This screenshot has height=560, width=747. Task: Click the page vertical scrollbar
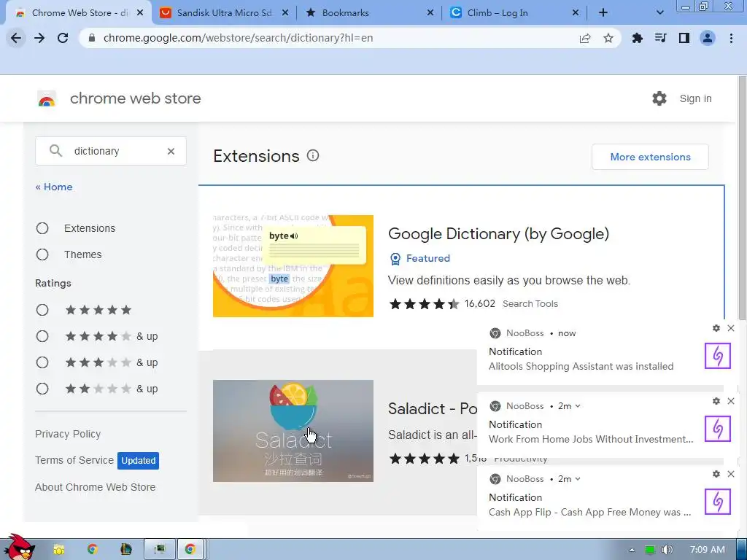[742, 200]
